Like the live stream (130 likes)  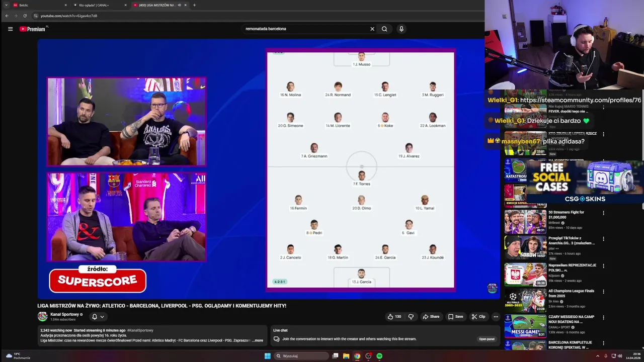(394, 317)
